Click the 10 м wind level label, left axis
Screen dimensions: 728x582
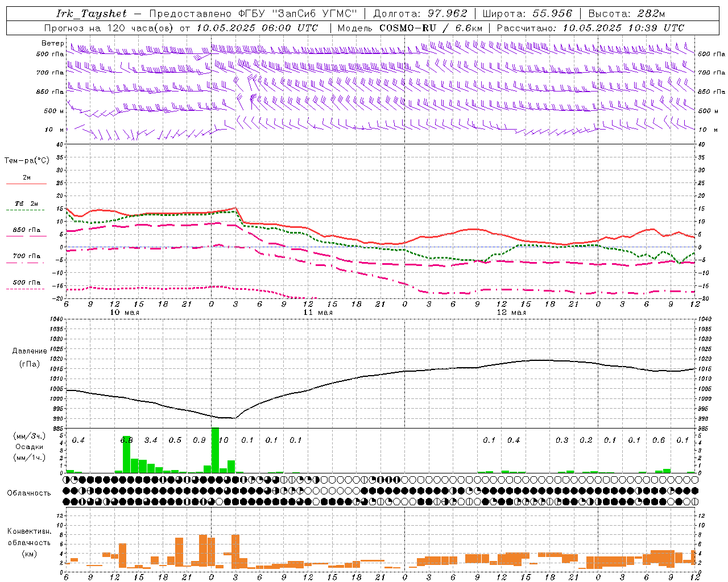55,130
